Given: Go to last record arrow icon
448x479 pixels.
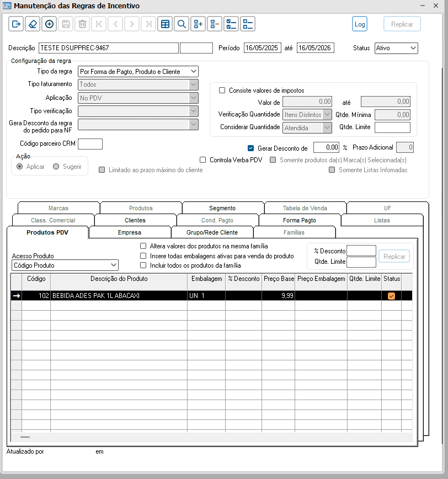Looking at the screenshot, I should [148, 24].
